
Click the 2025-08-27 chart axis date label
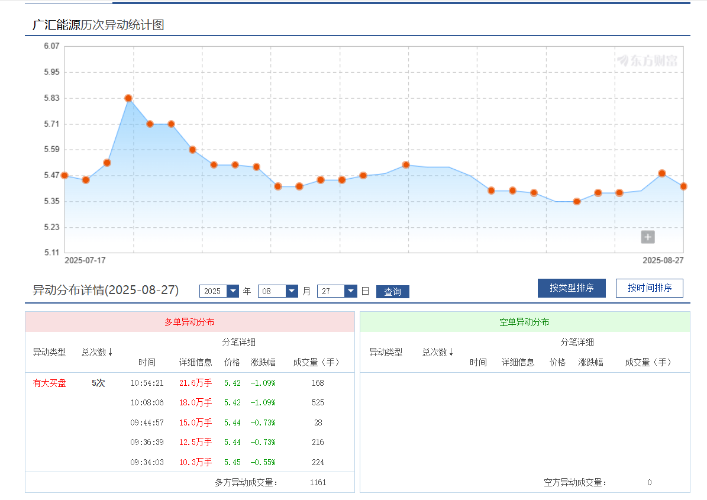click(x=663, y=261)
